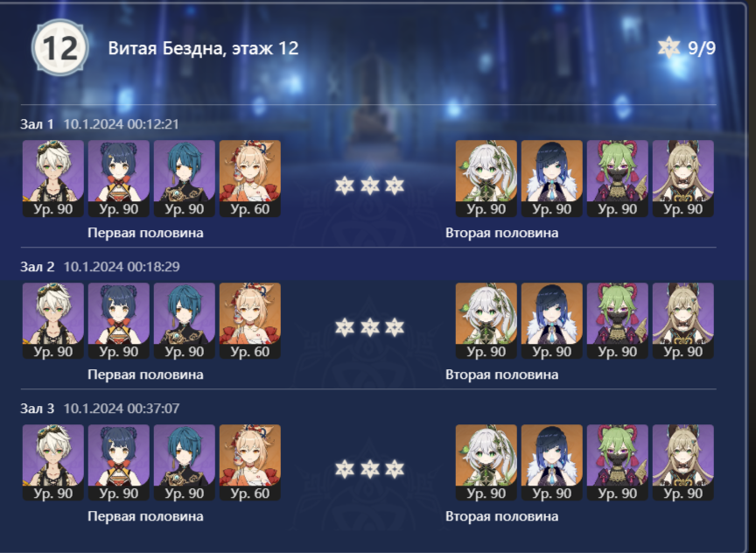Click the three stars rating in Зал 2
This screenshot has width=756, height=553.
369,327
